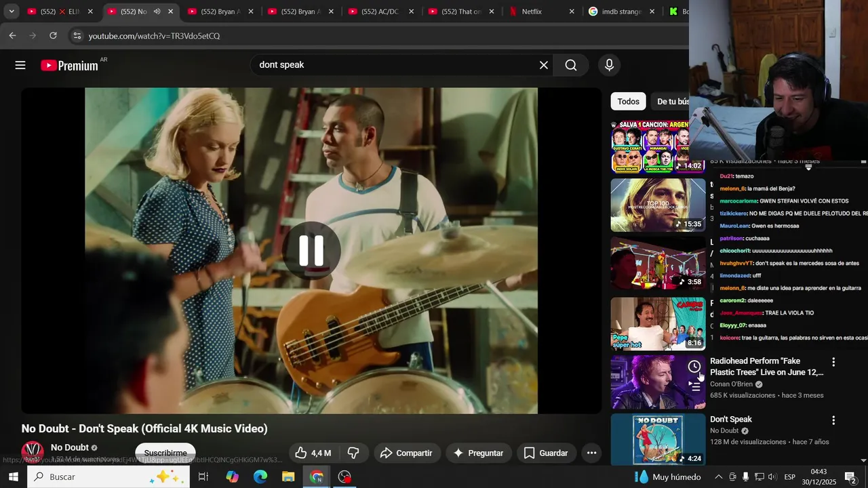
Task: Open the notifications center icon
Action: tap(850, 477)
